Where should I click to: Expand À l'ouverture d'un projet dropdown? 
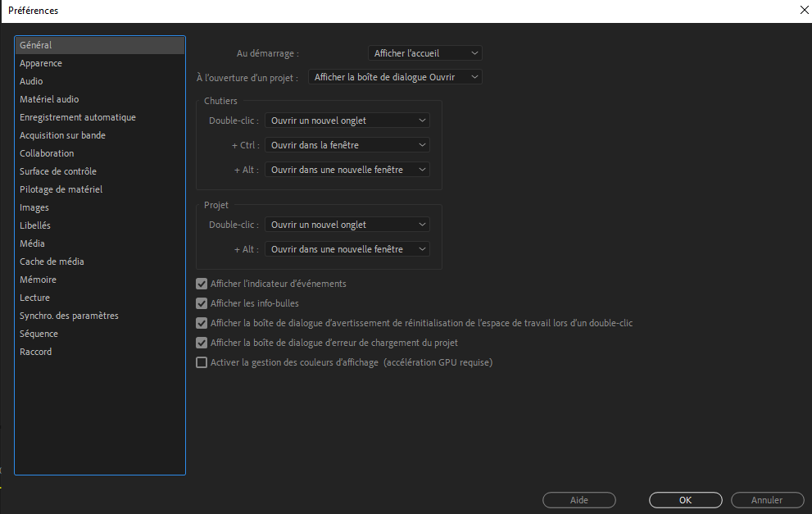(395, 77)
